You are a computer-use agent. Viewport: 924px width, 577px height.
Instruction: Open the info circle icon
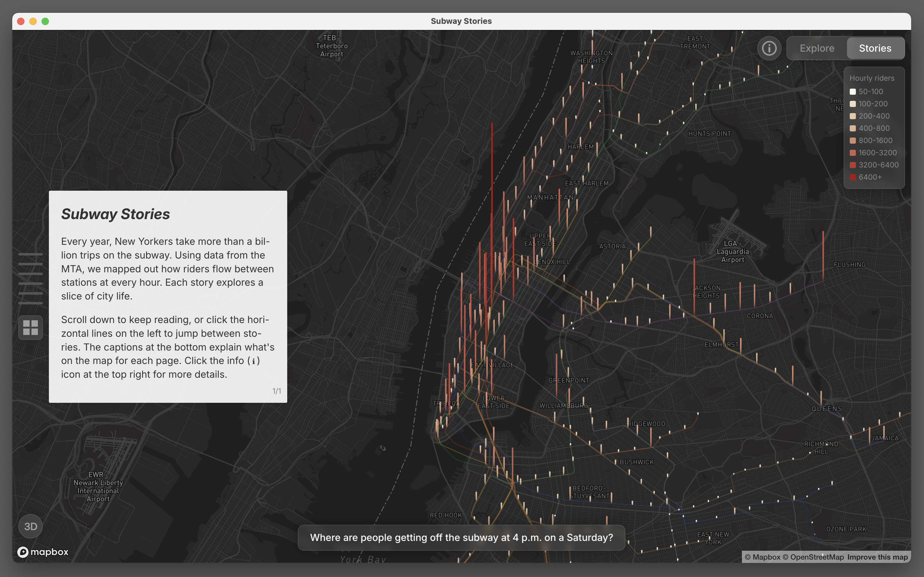(769, 49)
